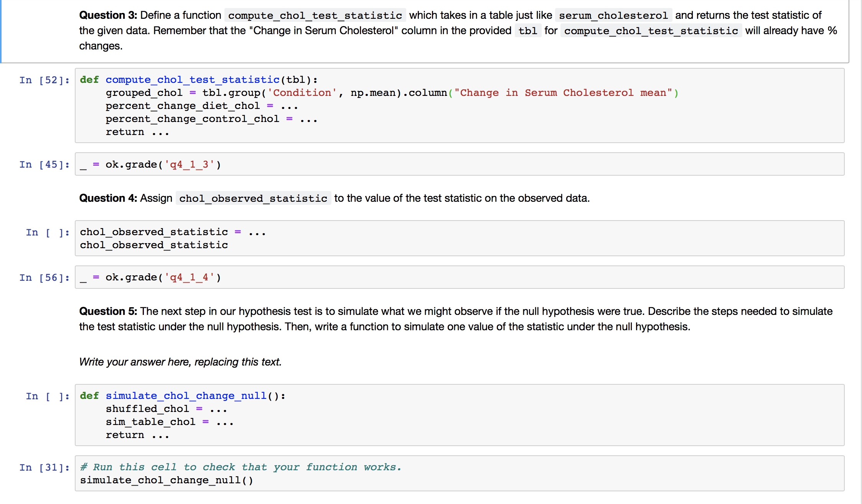Click the return line inside compute_chol_test_statistic
The width and height of the screenshot is (862, 504).
137,132
